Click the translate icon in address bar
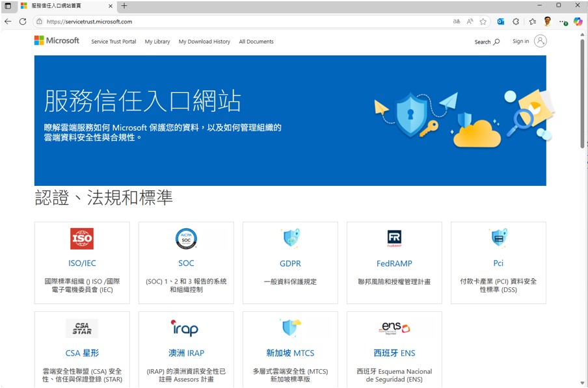This screenshot has height=388, width=588. (456, 21)
